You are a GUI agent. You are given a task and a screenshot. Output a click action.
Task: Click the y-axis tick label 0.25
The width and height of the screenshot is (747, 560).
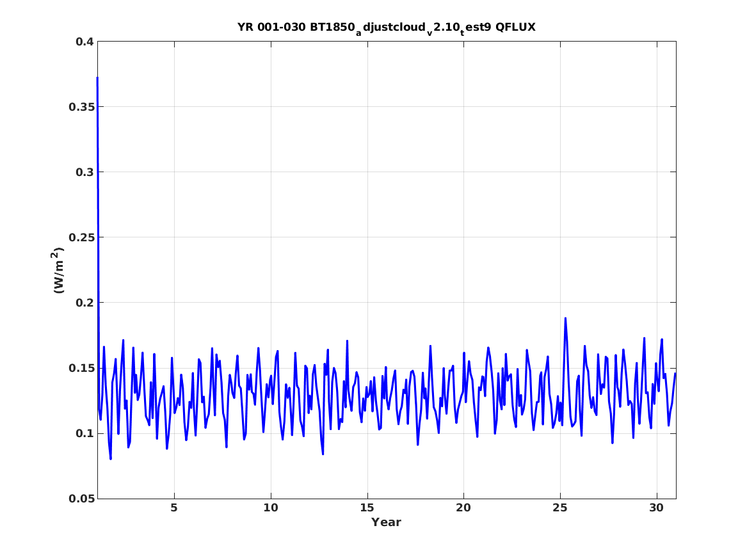[x=81, y=237]
